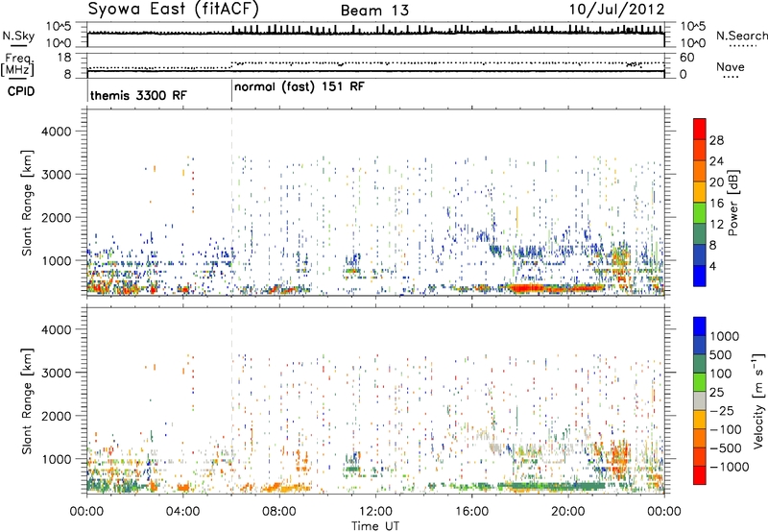Click the '24' tick on the Power colorbar
This screenshot has height=532, width=768.
(x=716, y=161)
